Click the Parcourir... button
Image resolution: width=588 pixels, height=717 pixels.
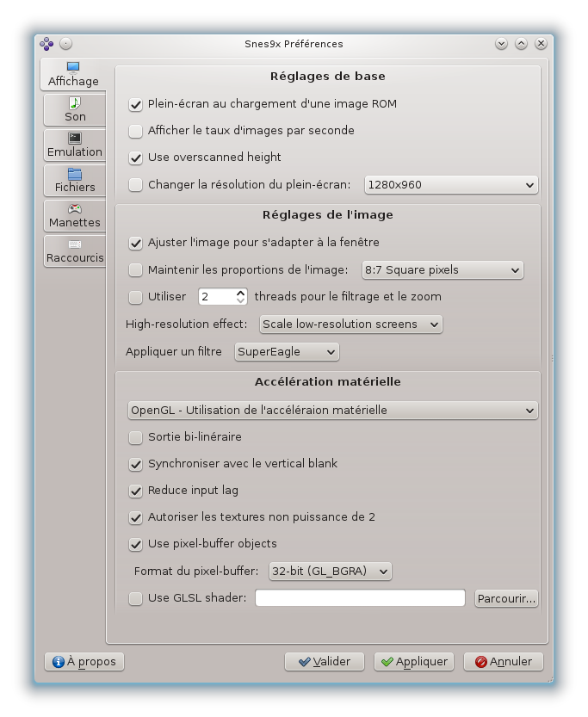coord(506,598)
